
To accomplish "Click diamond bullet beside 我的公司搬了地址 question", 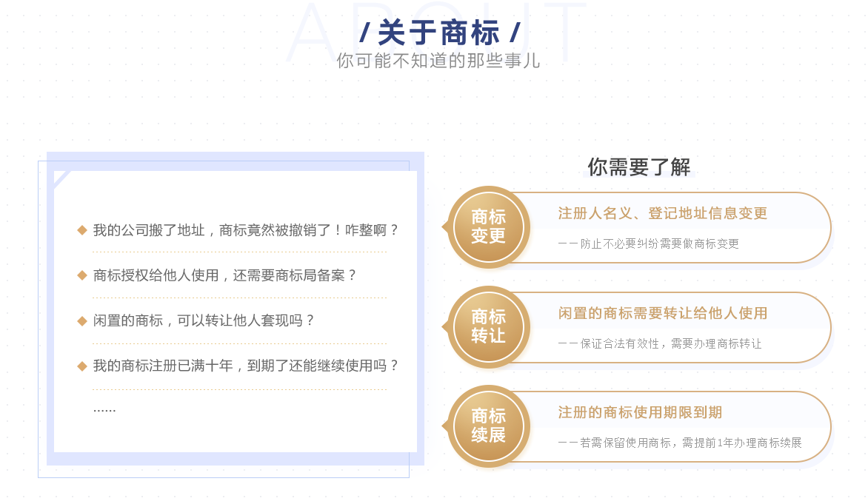I will click(82, 230).
